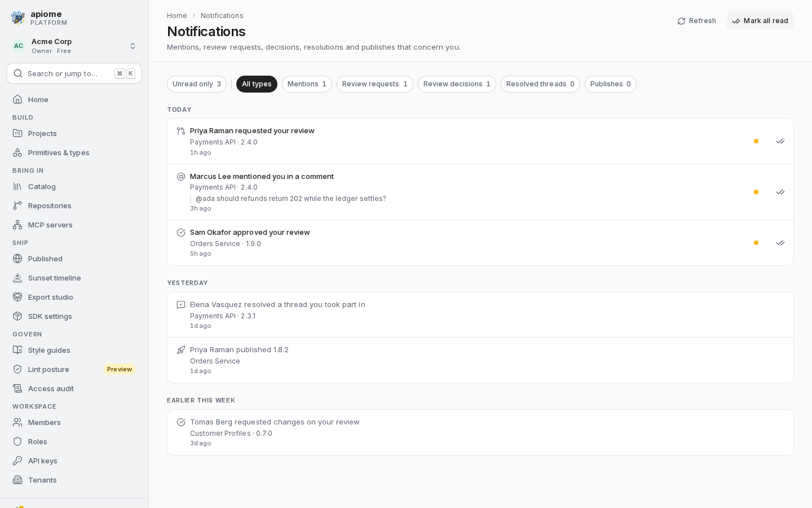
Task: Click the API keys key icon
Action: pos(17,461)
